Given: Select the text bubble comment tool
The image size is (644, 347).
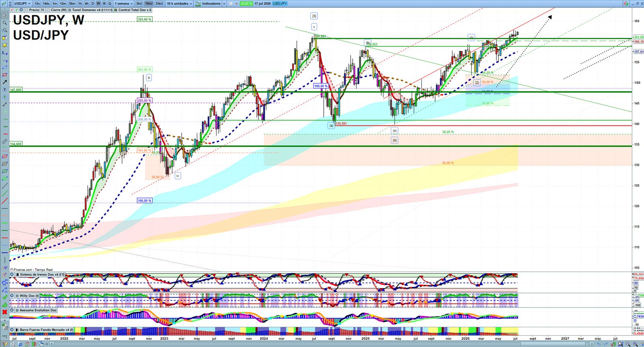Looking at the screenshot, I should point(5,97).
